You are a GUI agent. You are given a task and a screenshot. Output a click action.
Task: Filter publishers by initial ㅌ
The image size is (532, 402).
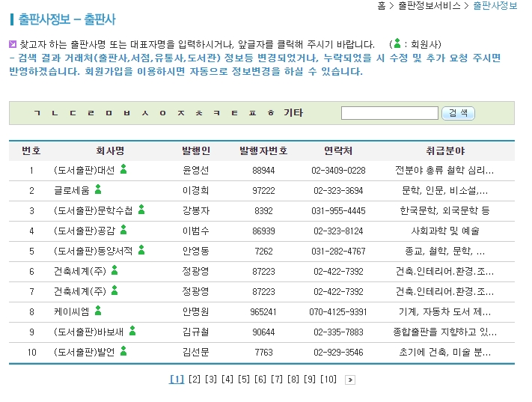coord(235,113)
